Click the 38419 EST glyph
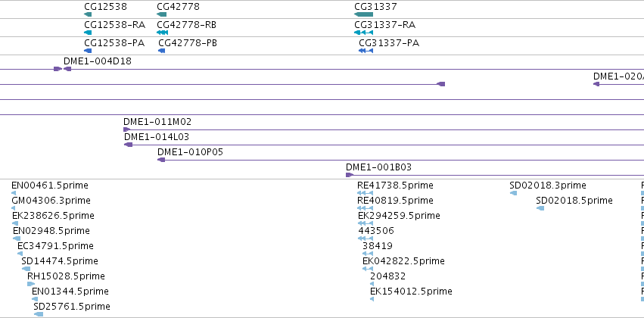Screen dimensions: 644x318 (x=368, y=254)
